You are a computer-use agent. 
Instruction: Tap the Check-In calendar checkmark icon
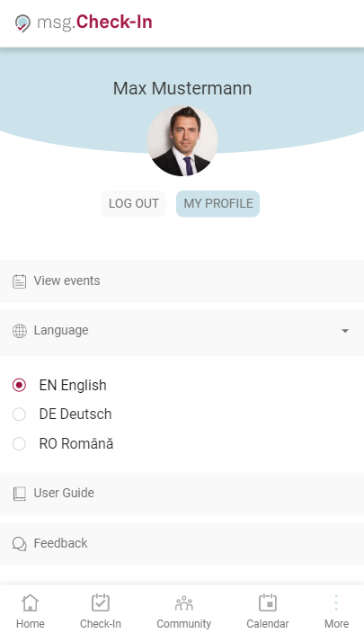click(101, 602)
